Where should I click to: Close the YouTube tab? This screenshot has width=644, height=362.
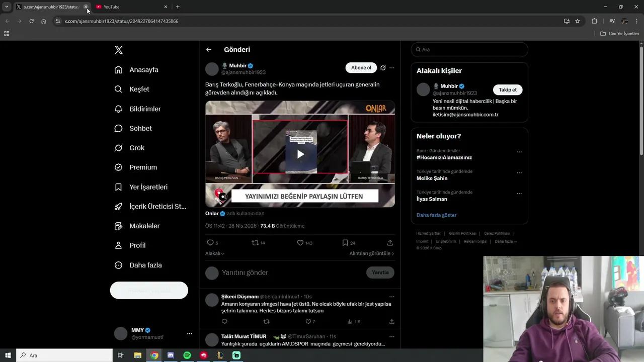166,7
